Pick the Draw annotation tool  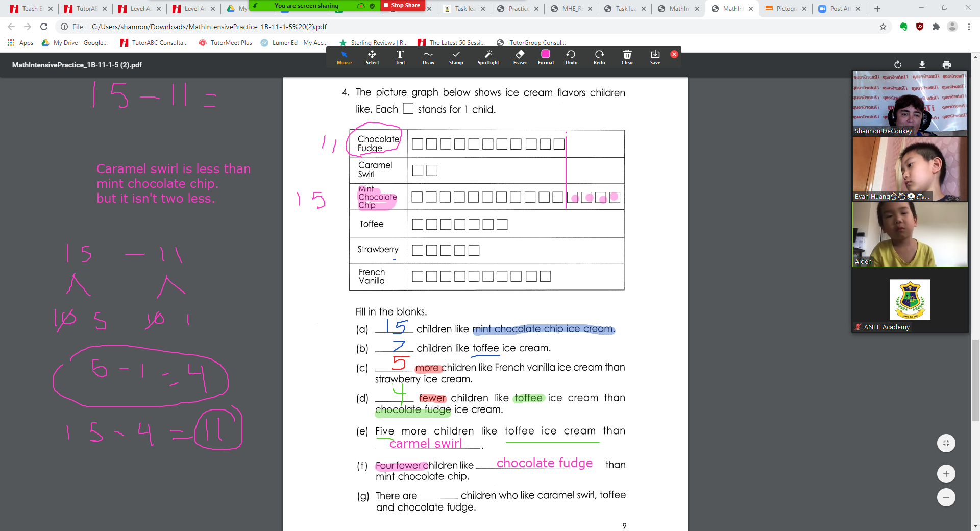tap(428, 57)
